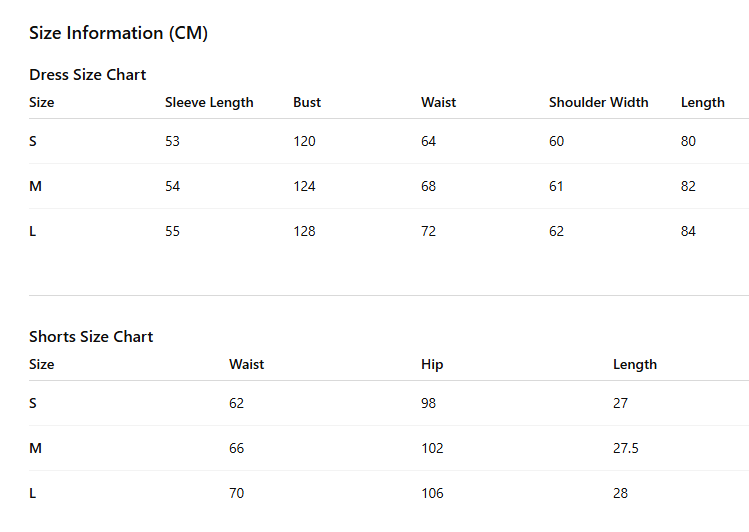This screenshot has width=749, height=532.
Task: Click the dress size M row label
Action: point(35,186)
